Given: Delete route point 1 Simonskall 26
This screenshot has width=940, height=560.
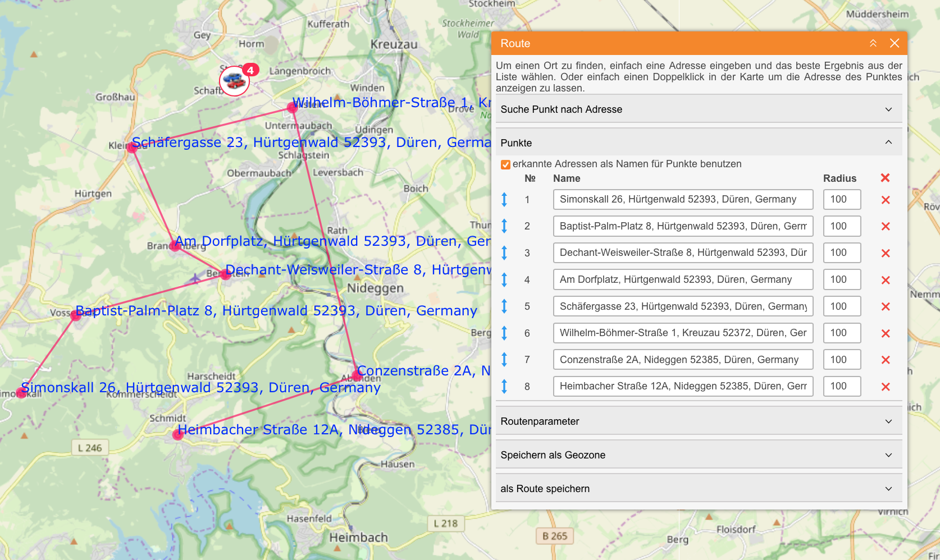Looking at the screenshot, I should 886,200.
